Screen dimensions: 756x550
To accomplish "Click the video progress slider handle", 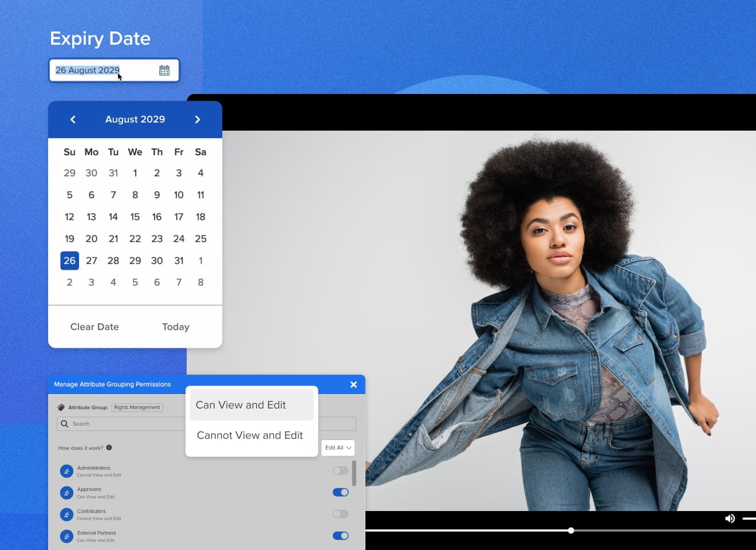I will point(571,531).
